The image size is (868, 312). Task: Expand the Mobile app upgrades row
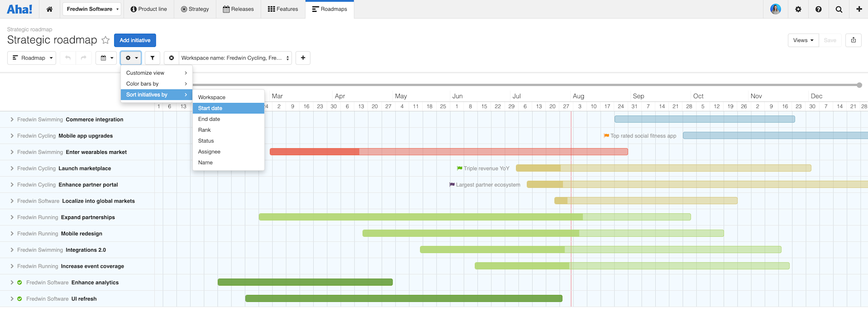click(x=12, y=136)
